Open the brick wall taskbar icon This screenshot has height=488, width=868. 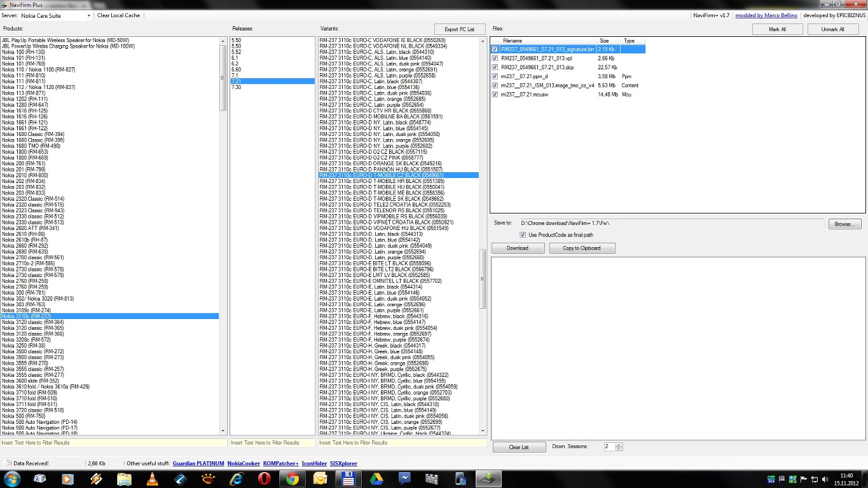click(x=432, y=479)
